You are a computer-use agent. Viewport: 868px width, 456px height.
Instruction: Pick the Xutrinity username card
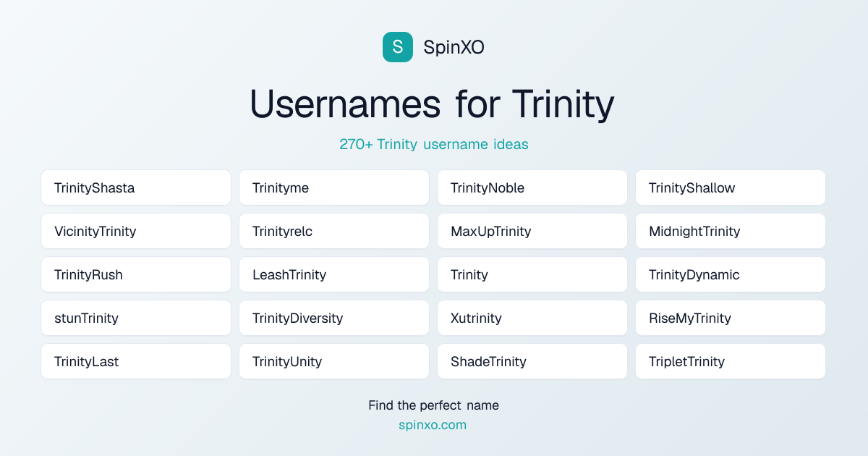click(x=532, y=318)
